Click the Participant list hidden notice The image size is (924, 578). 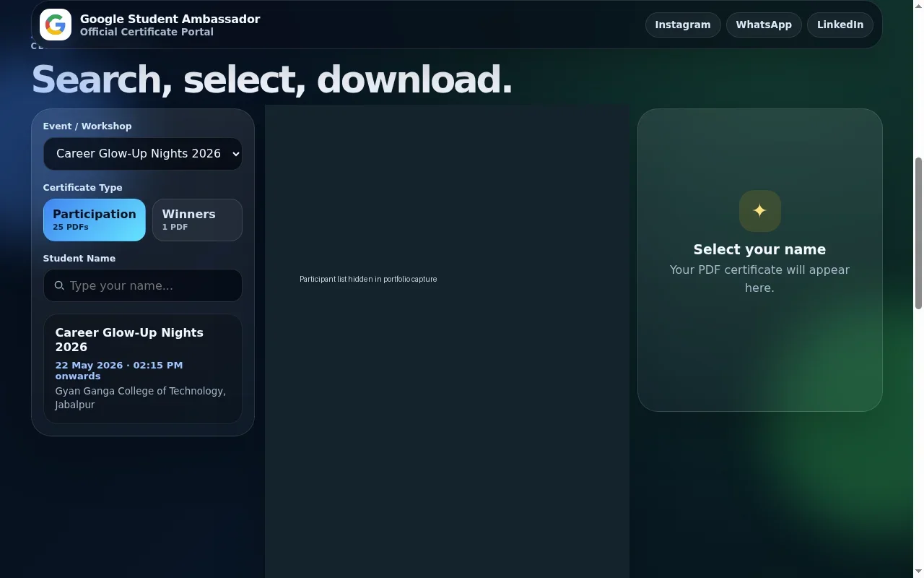pos(368,279)
